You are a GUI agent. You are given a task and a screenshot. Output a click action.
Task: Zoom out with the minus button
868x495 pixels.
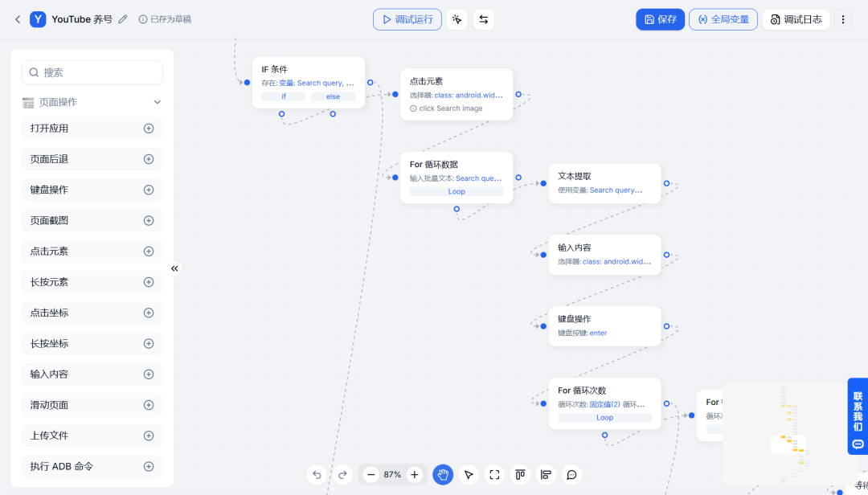click(371, 475)
